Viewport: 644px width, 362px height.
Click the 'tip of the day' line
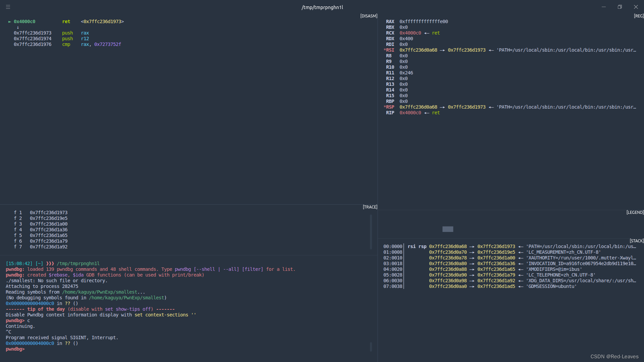90,309
